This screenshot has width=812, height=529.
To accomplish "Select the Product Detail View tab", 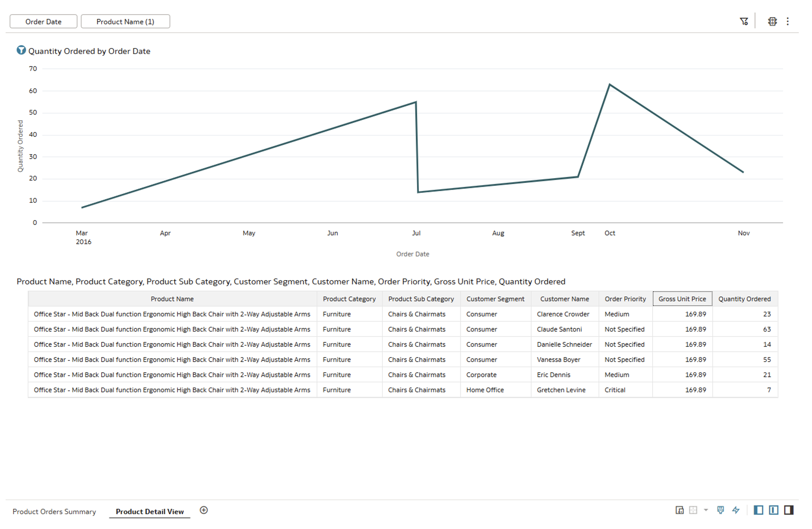I will click(149, 511).
